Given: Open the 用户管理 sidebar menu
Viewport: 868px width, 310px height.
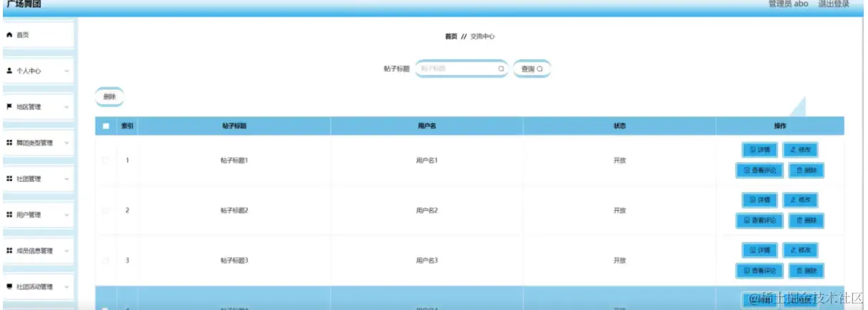Looking at the screenshot, I should pos(37,215).
